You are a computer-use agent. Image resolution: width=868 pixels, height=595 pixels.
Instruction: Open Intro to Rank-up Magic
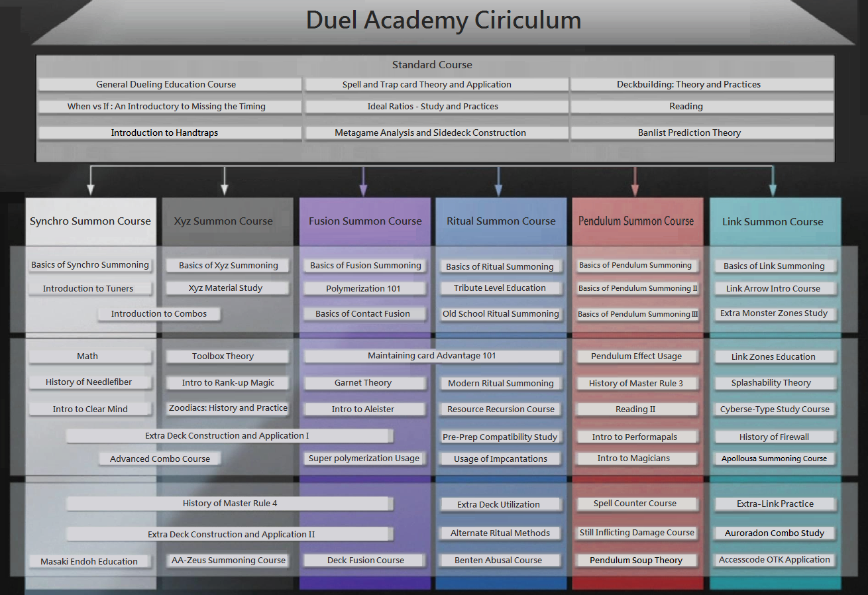click(x=228, y=382)
